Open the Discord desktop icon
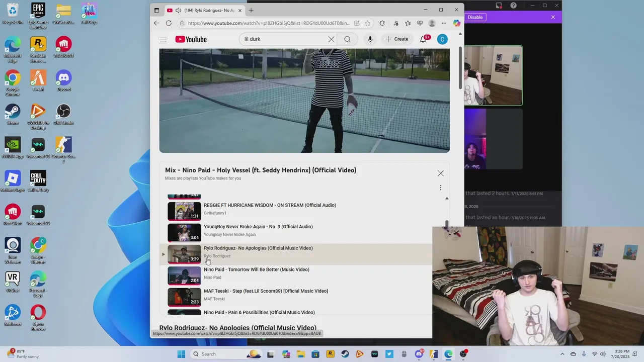The width and height of the screenshot is (644, 362). pos(63,80)
